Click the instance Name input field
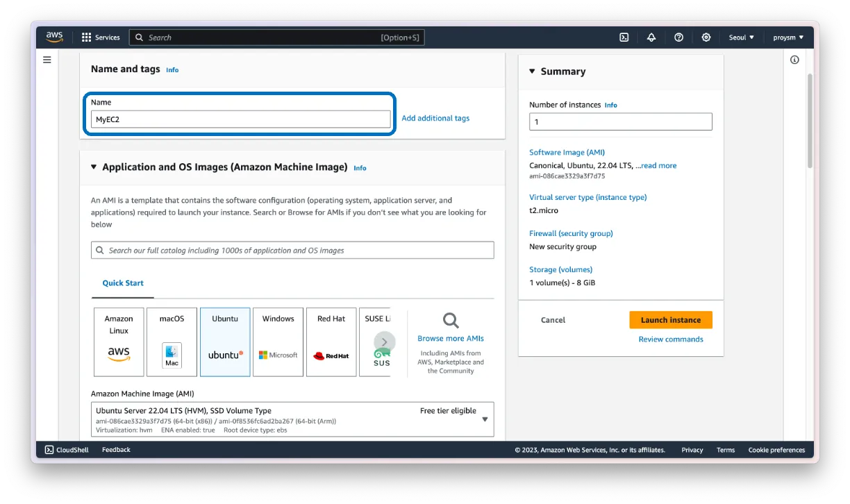 tap(240, 119)
